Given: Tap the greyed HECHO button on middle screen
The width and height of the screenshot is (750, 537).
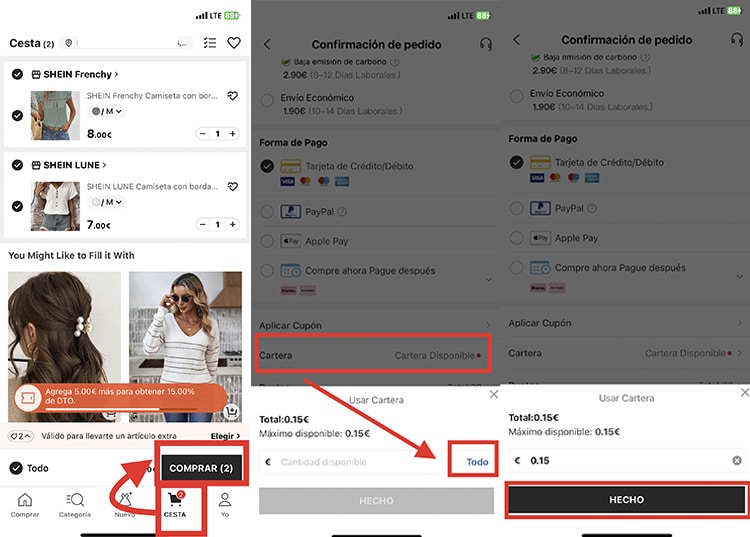Looking at the screenshot, I should [376, 501].
